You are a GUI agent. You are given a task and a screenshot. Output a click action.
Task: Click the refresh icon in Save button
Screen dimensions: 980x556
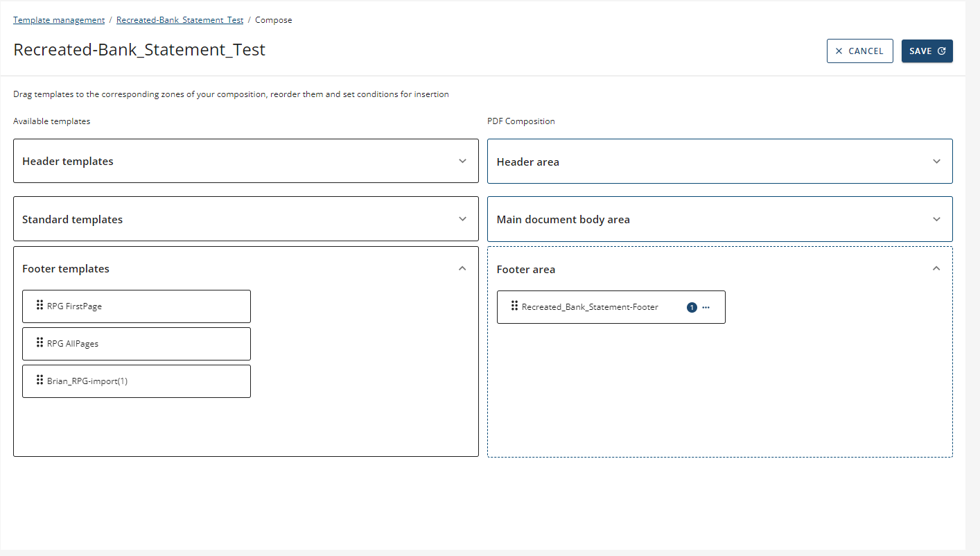942,51
